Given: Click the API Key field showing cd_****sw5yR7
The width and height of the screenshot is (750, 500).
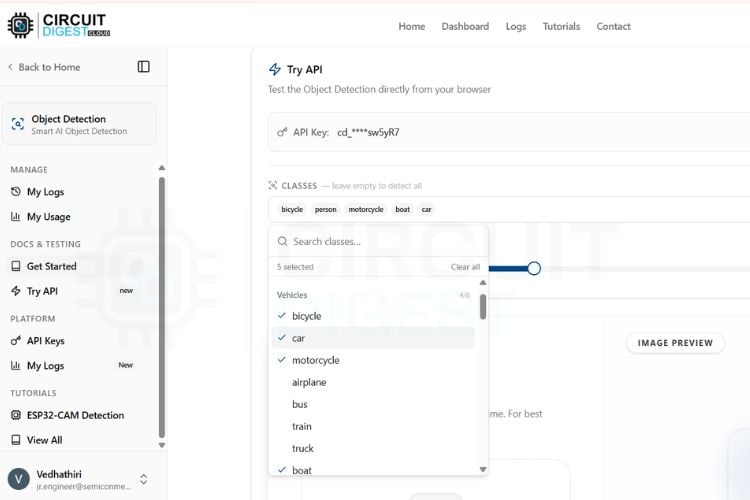Looking at the screenshot, I should (509, 132).
